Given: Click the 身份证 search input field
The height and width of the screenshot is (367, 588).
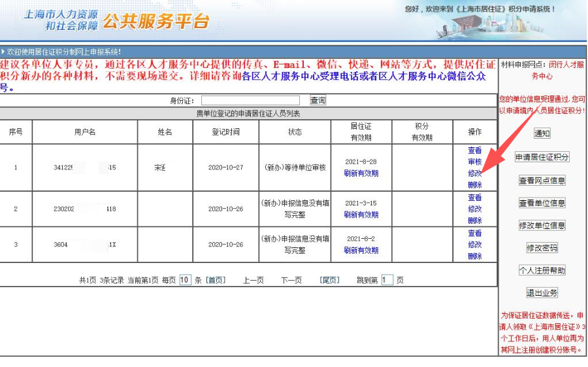Looking at the screenshot, I should click(250, 100).
